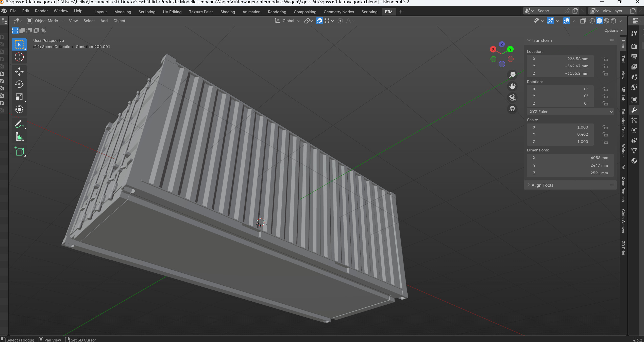
Task: Open the File menu
Action: [x=13, y=11]
